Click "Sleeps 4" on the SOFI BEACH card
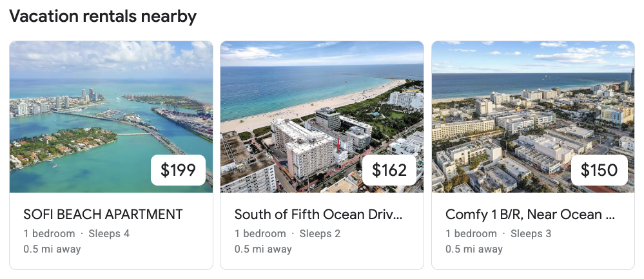This screenshot has height=279, width=644. [x=109, y=233]
